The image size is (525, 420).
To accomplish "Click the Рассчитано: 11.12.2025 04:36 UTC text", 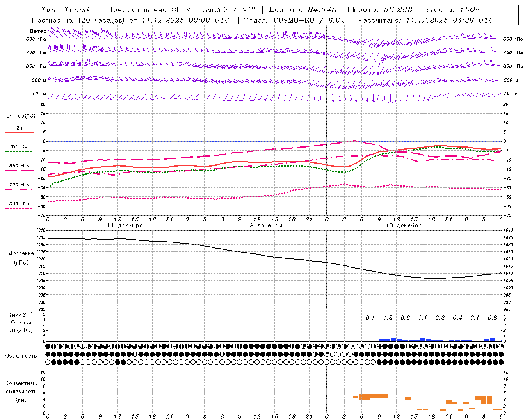I will point(426,20).
